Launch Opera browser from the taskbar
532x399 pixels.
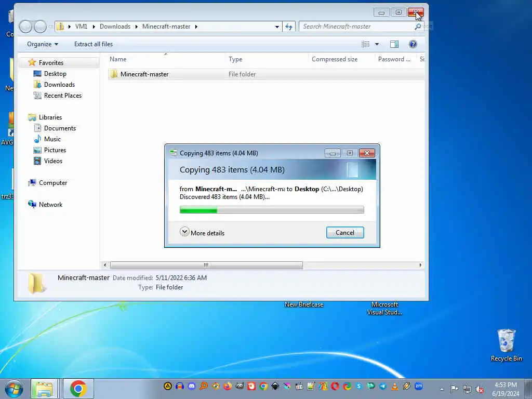point(335,386)
